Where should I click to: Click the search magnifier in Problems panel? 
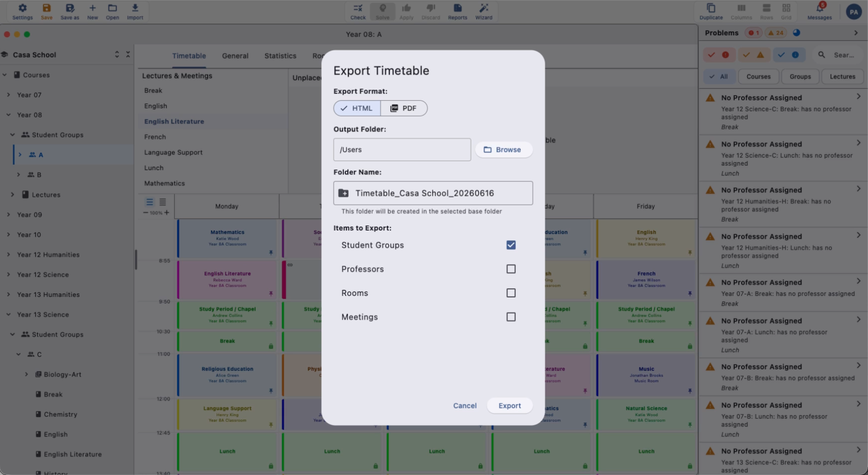[822, 55]
